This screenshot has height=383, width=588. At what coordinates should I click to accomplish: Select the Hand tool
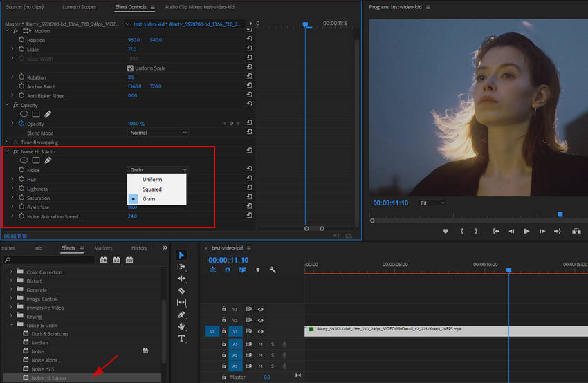[x=181, y=326]
